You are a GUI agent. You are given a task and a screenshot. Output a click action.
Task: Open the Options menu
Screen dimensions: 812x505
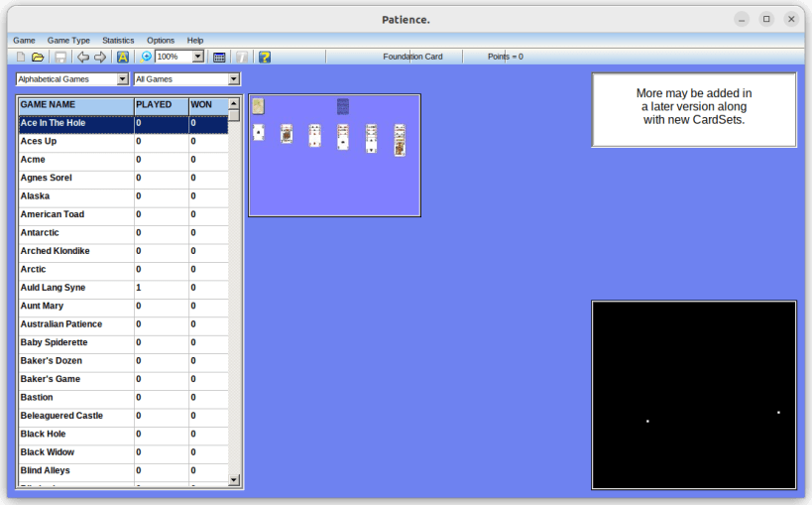(x=161, y=41)
